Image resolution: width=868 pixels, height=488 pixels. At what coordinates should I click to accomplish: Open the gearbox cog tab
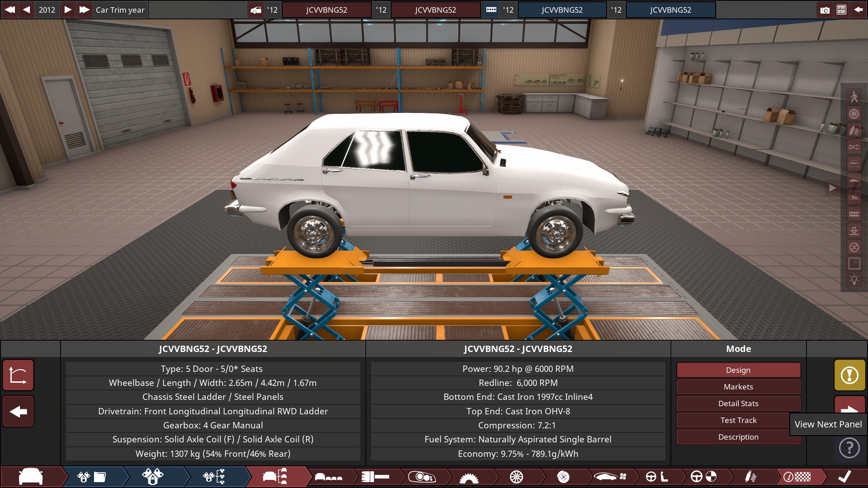click(x=469, y=478)
